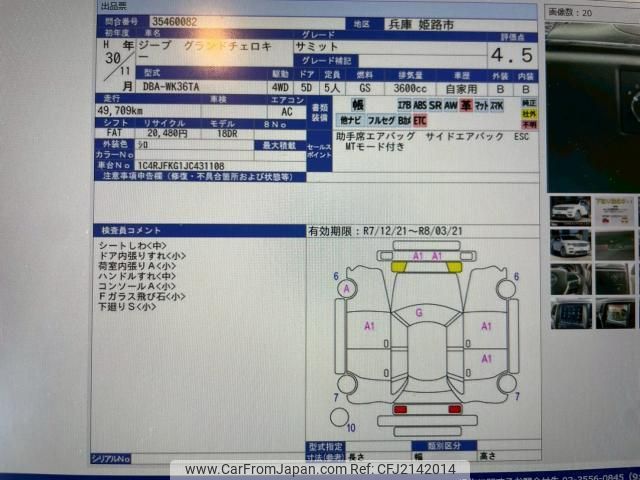
Task: Click the 4.5 evaluation score
Action: (511, 55)
